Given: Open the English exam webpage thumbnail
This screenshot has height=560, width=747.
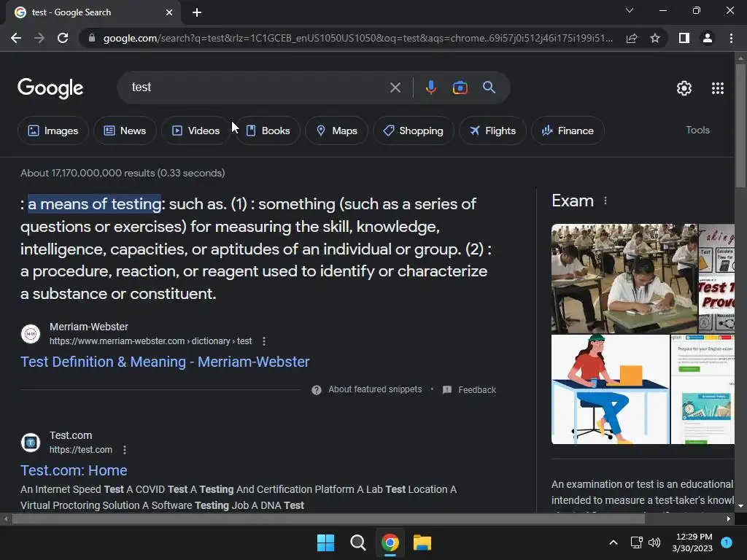Looking at the screenshot, I should (703, 389).
